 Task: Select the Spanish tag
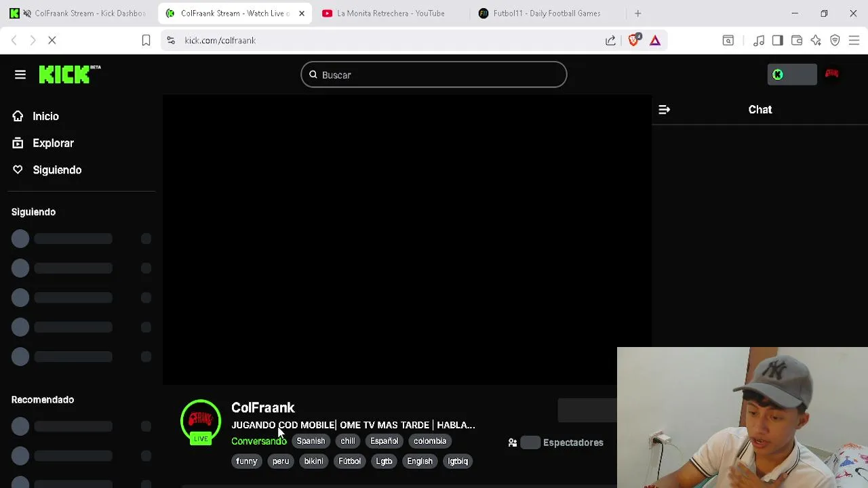coord(311,441)
